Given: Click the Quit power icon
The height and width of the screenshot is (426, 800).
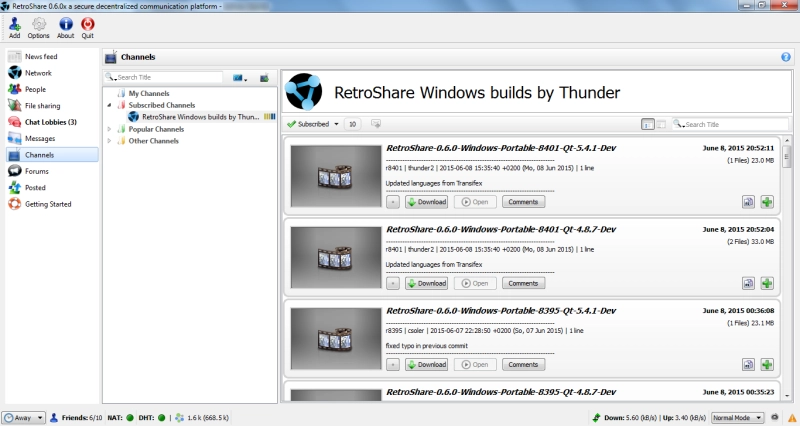Looking at the screenshot, I should 88,28.
